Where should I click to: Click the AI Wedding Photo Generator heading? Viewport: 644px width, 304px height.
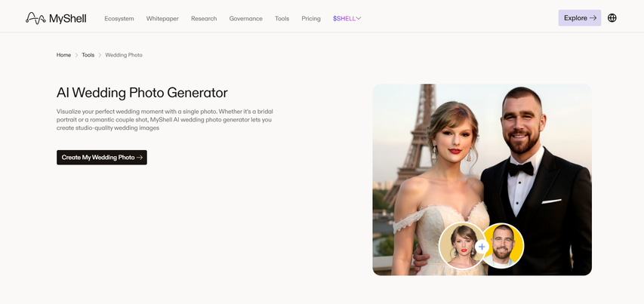click(142, 93)
